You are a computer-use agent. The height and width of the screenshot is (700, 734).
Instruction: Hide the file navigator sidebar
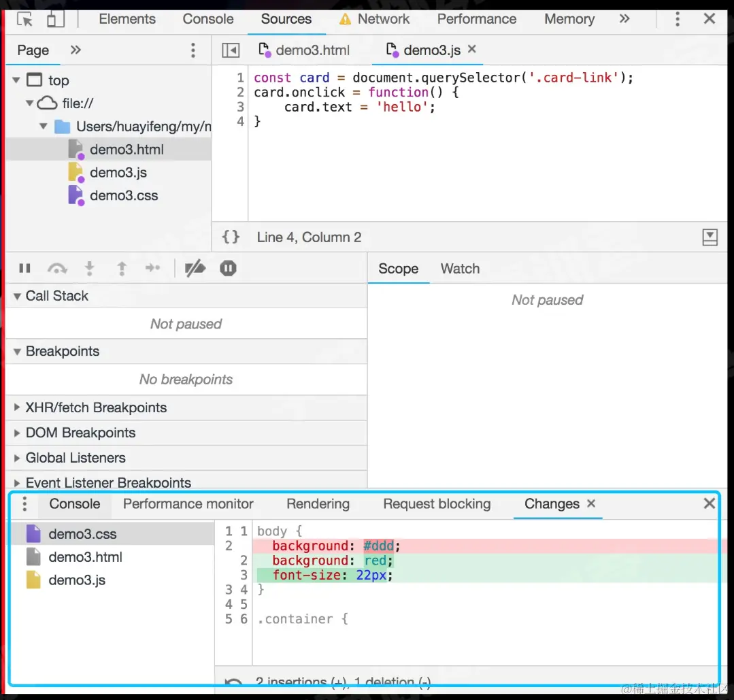pyautogui.click(x=231, y=50)
